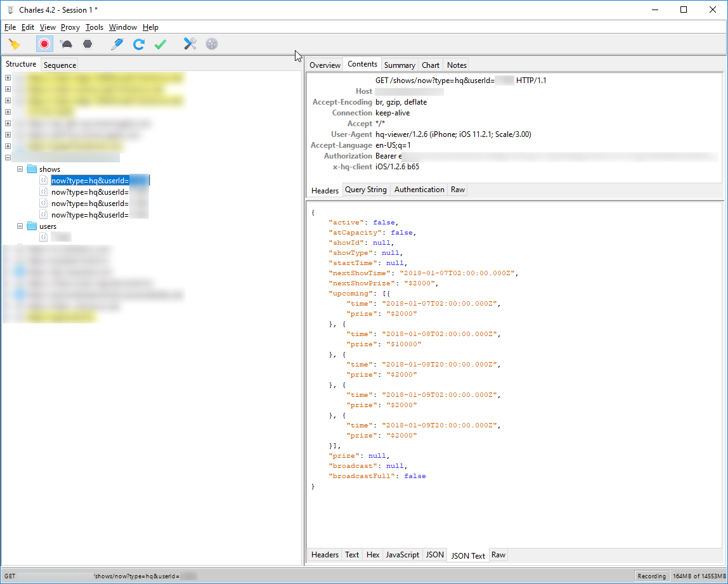
Task: Click the Recording button in status bar
Action: (652, 576)
